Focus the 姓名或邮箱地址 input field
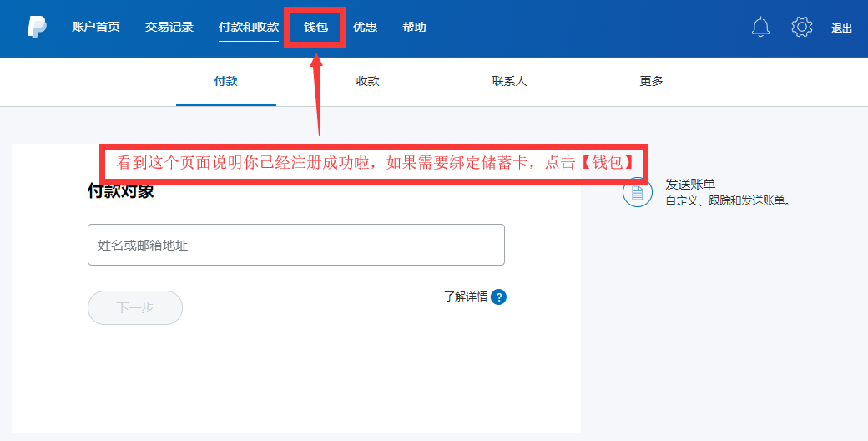 pos(296,245)
